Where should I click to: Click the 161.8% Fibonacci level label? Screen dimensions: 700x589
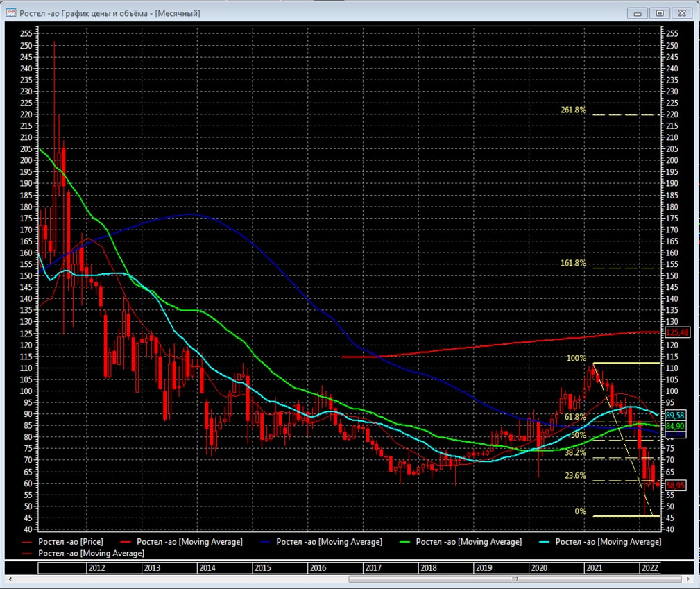click(573, 263)
